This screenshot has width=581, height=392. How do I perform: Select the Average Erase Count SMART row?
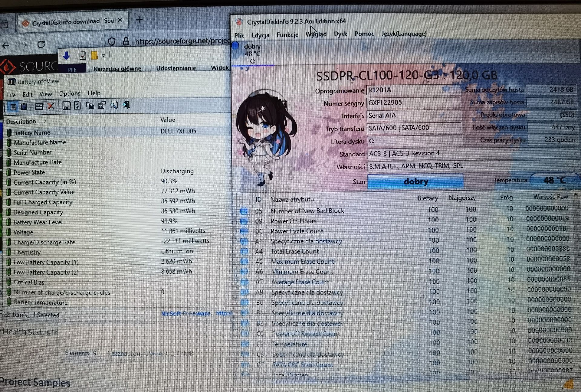coord(405,281)
